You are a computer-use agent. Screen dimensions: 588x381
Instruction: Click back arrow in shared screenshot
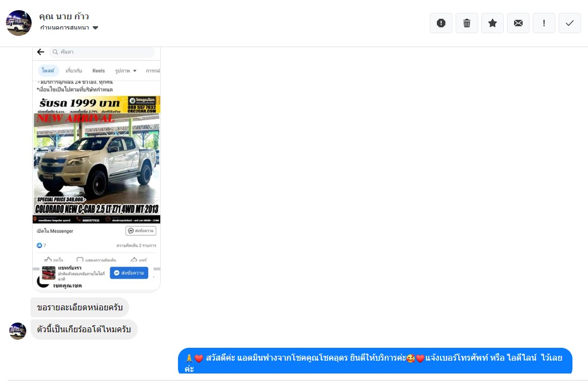point(41,52)
